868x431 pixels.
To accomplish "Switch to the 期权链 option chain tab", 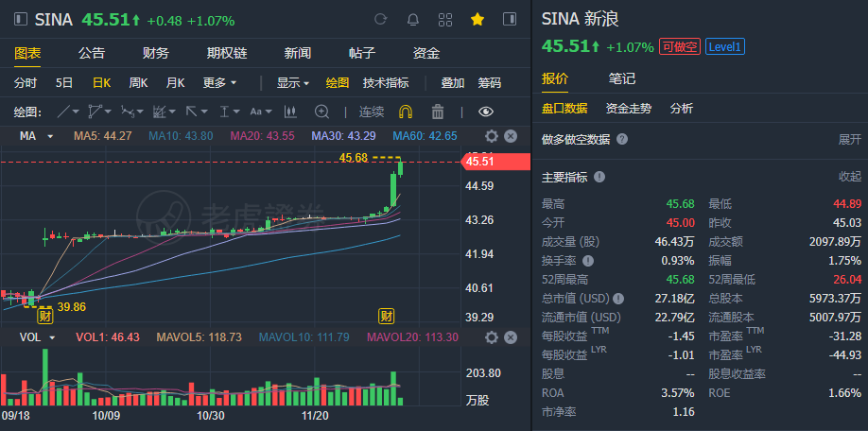I will pyautogui.click(x=227, y=53).
